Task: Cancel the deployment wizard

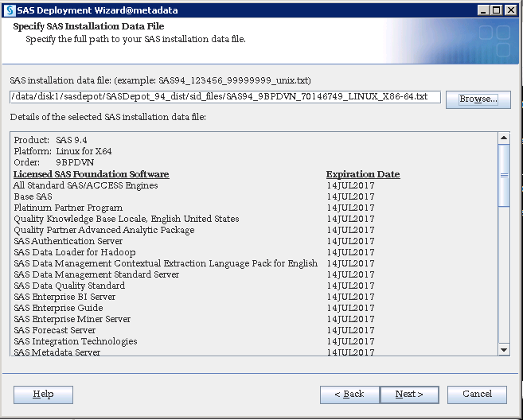Action: tap(477, 395)
